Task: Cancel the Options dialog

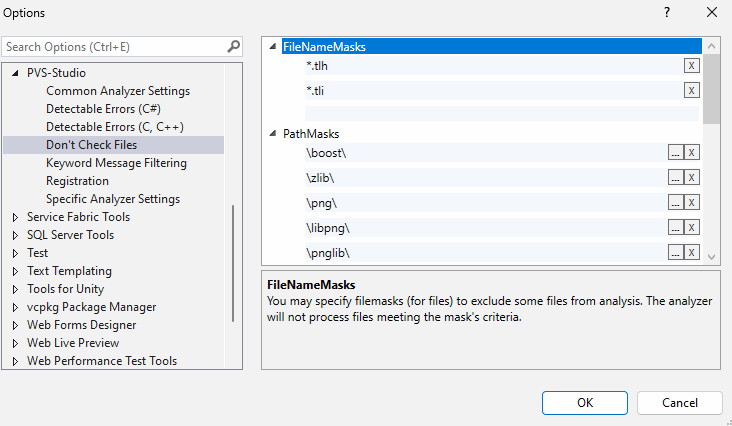Action: [679, 402]
